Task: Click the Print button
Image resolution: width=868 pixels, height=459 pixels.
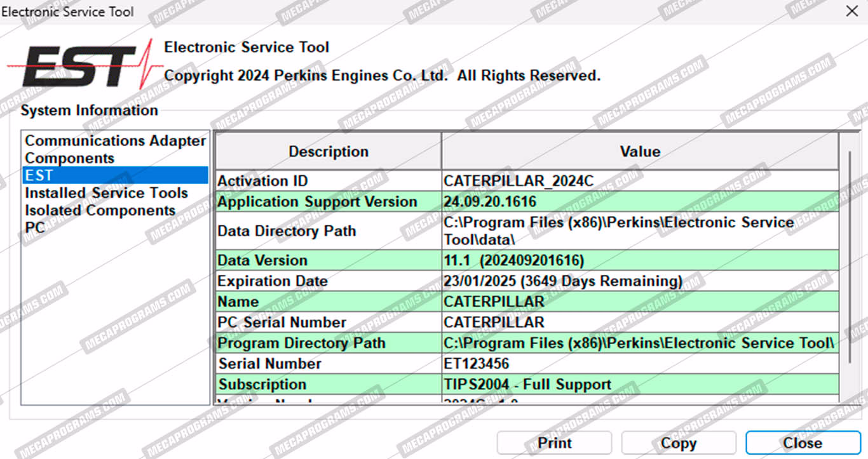Action: tap(554, 443)
